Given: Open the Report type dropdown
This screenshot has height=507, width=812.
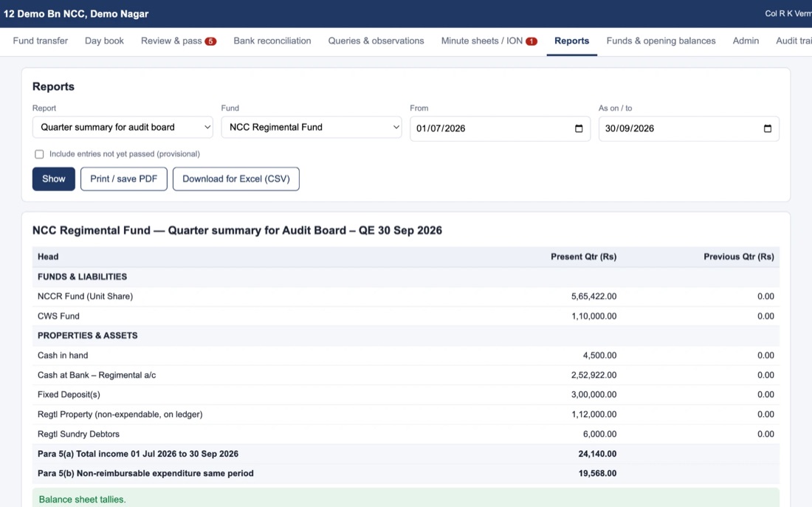Looking at the screenshot, I should pyautogui.click(x=123, y=128).
